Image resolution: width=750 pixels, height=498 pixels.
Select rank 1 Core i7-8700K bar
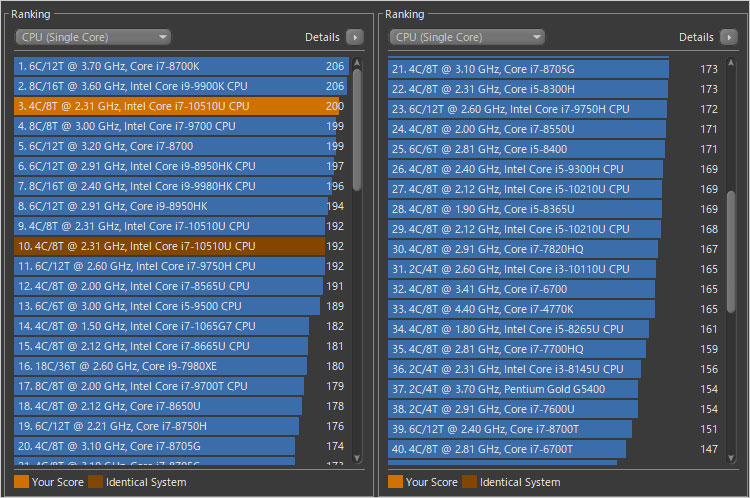pyautogui.click(x=170, y=66)
